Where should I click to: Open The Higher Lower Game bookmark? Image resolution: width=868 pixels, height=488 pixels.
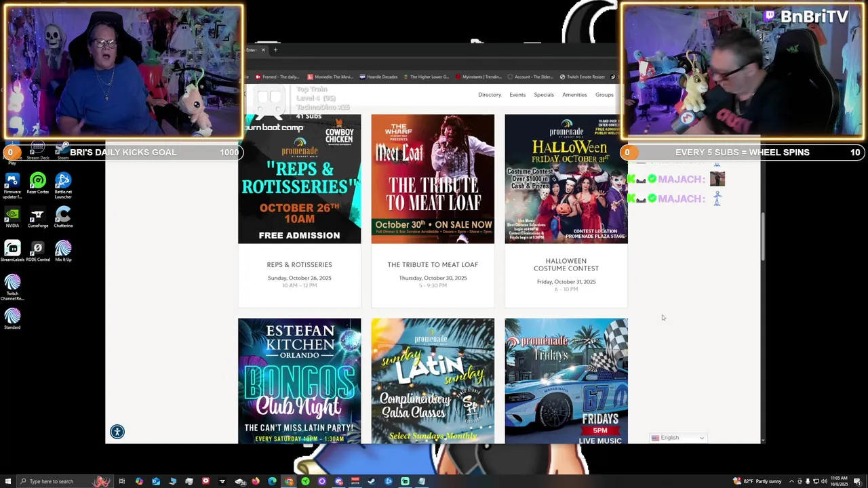pos(428,77)
